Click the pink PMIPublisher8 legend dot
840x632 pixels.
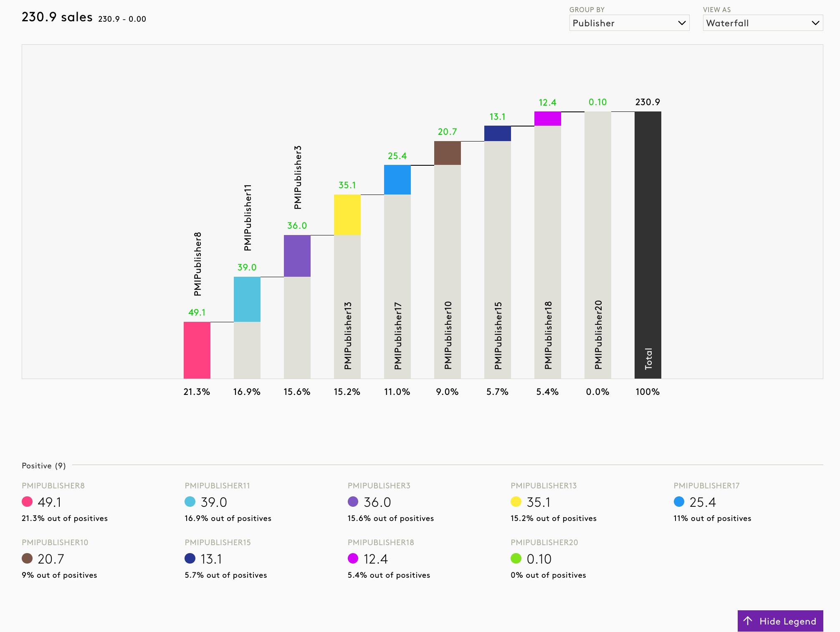pos(27,502)
